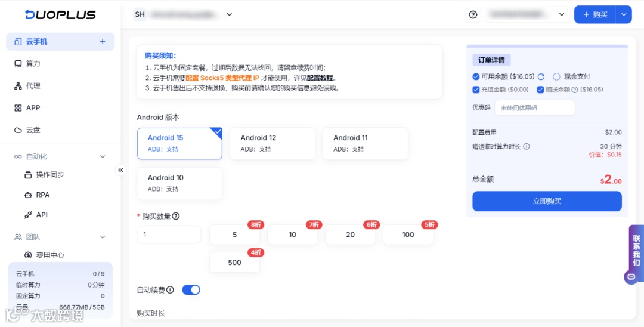
Task: Click the 团队 people icon
Action: (18, 237)
